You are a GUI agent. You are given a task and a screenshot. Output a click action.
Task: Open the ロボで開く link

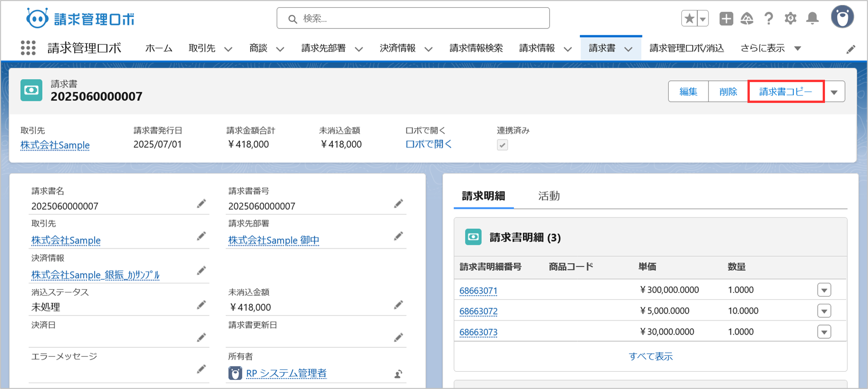pyautogui.click(x=428, y=144)
